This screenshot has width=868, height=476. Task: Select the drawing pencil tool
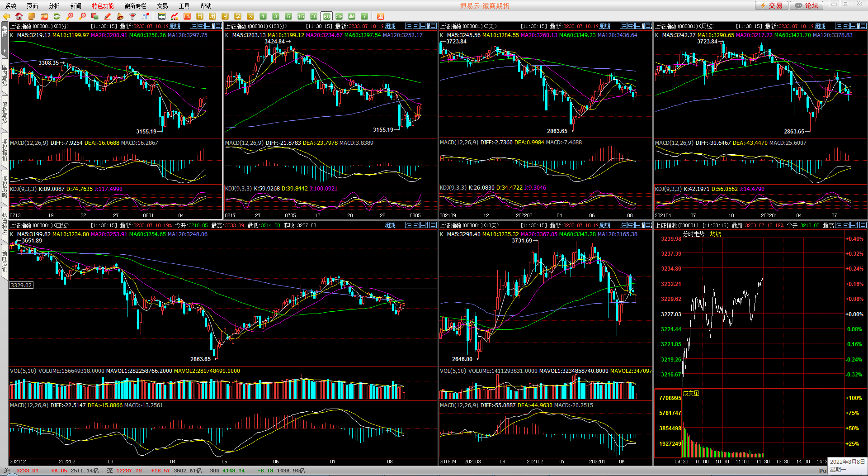(108, 16)
